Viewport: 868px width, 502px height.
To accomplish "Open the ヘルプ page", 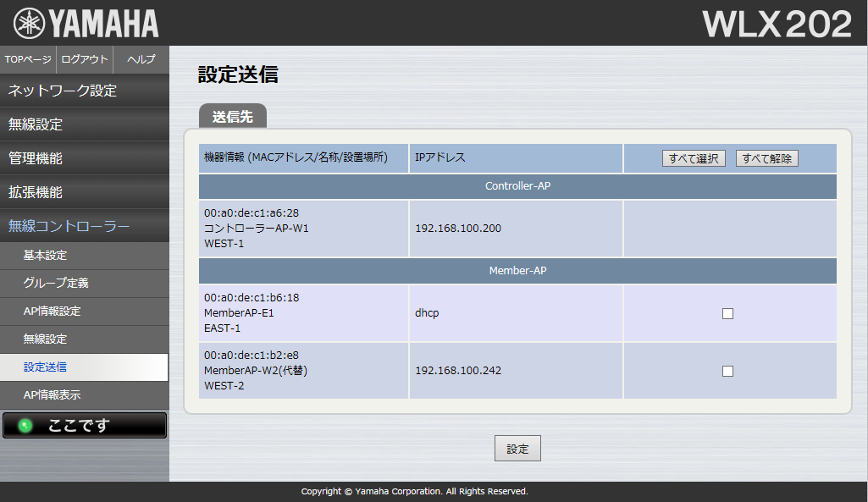I will click(141, 59).
